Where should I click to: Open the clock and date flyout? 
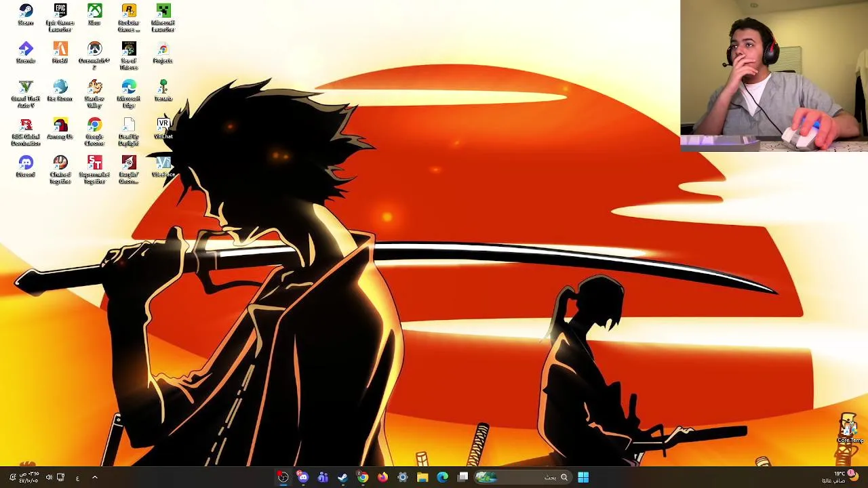(29, 477)
